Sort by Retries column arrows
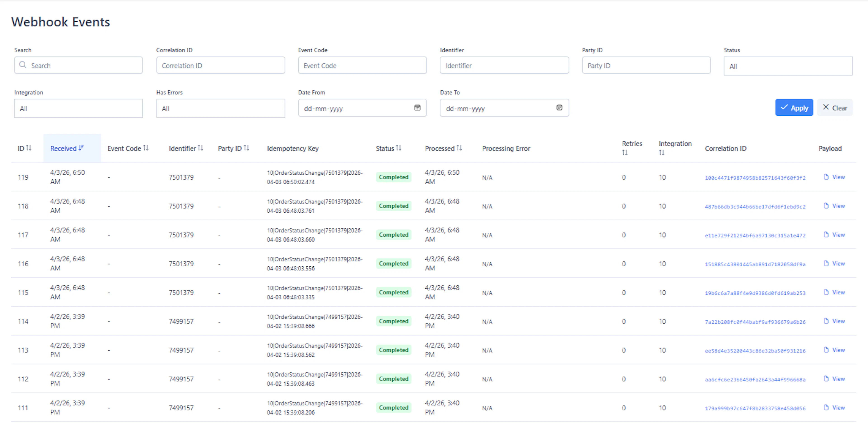This screenshot has height=425, width=868. pyautogui.click(x=625, y=153)
